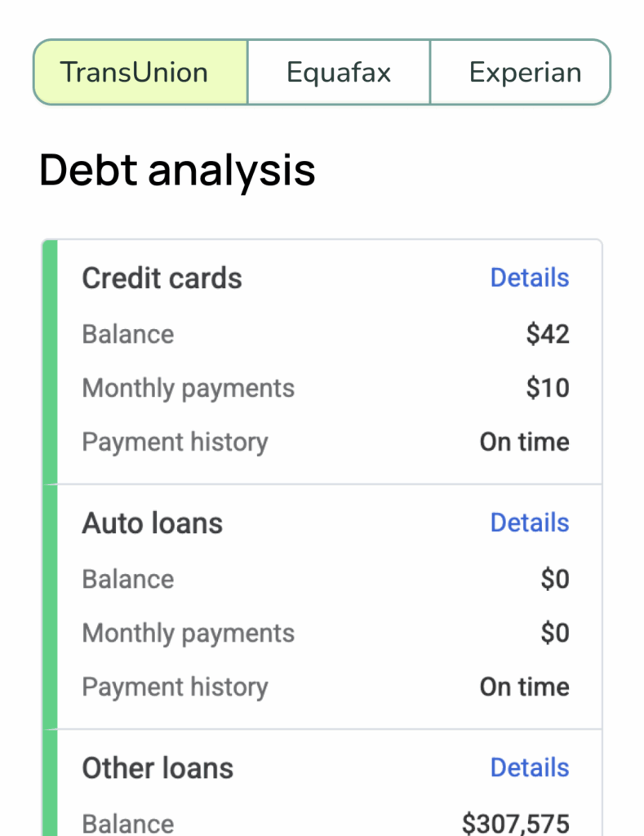Click Payment history label under Auto loans
The height and width of the screenshot is (836, 644).
pyautogui.click(x=175, y=687)
